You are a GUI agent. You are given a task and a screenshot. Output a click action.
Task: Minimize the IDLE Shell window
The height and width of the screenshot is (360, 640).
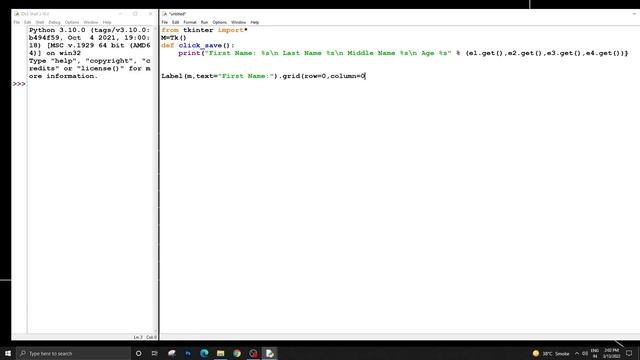pos(120,14)
